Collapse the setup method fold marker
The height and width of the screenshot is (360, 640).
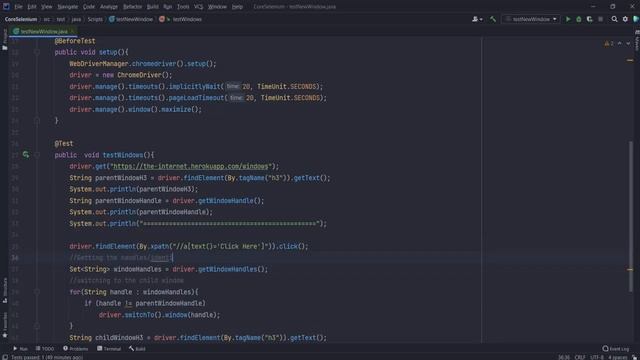click(37, 52)
